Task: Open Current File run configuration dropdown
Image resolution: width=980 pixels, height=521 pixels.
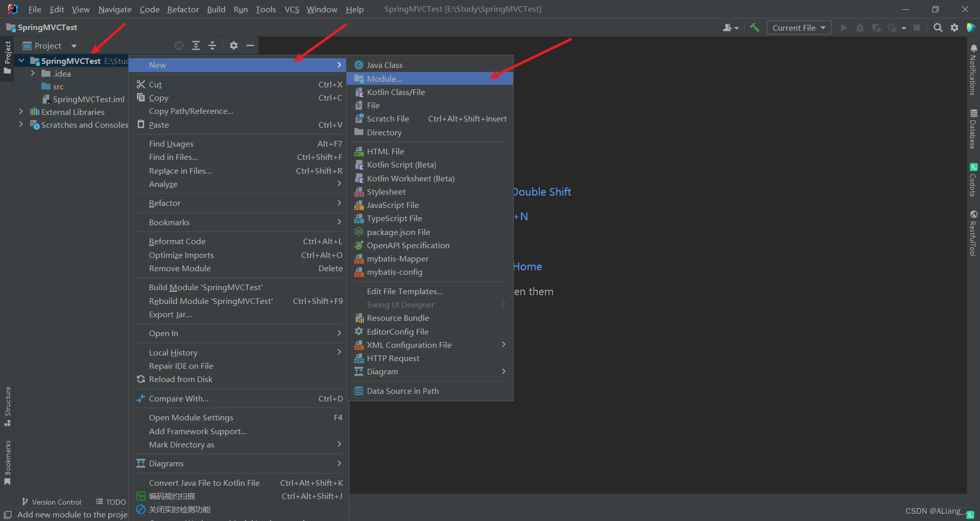Action: coord(799,28)
